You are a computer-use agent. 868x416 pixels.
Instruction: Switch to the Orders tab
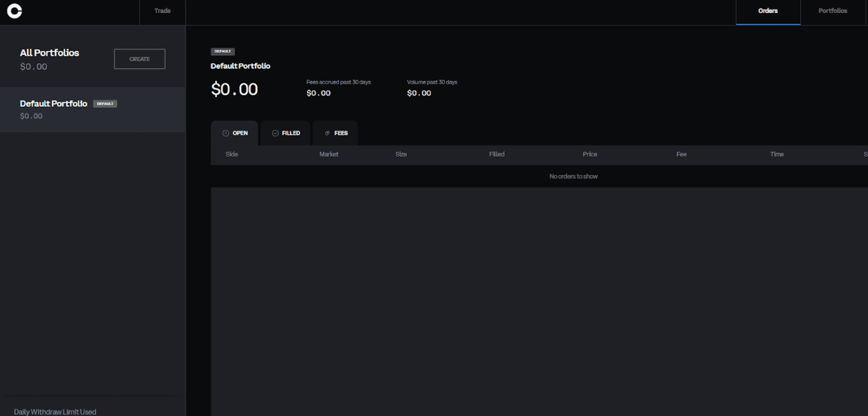coord(768,11)
